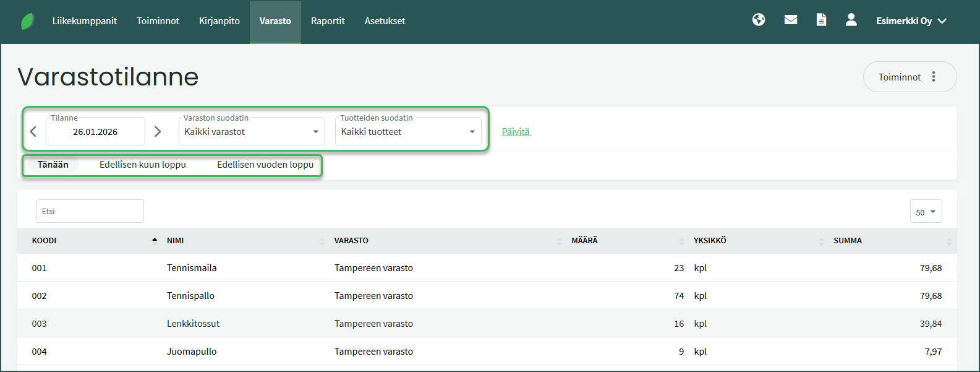Go to previous date with left chevron
Image resolution: width=980 pixels, height=372 pixels.
tap(33, 131)
